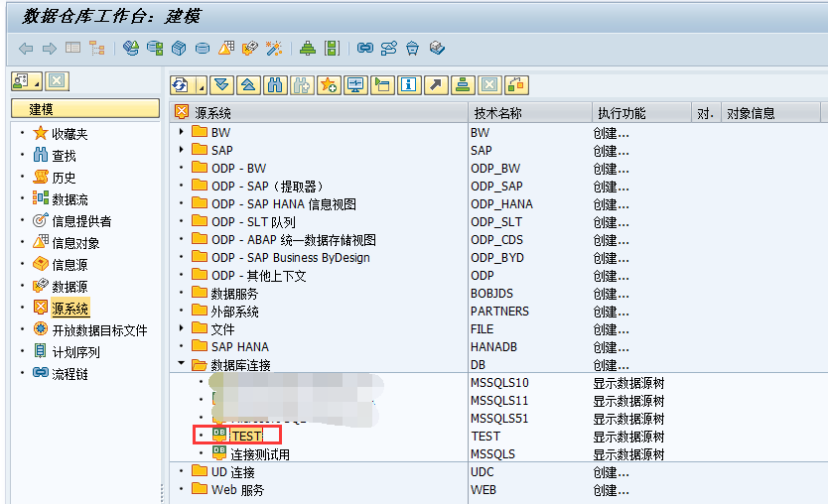Click the forward arrow in toolbar

(x=49, y=49)
